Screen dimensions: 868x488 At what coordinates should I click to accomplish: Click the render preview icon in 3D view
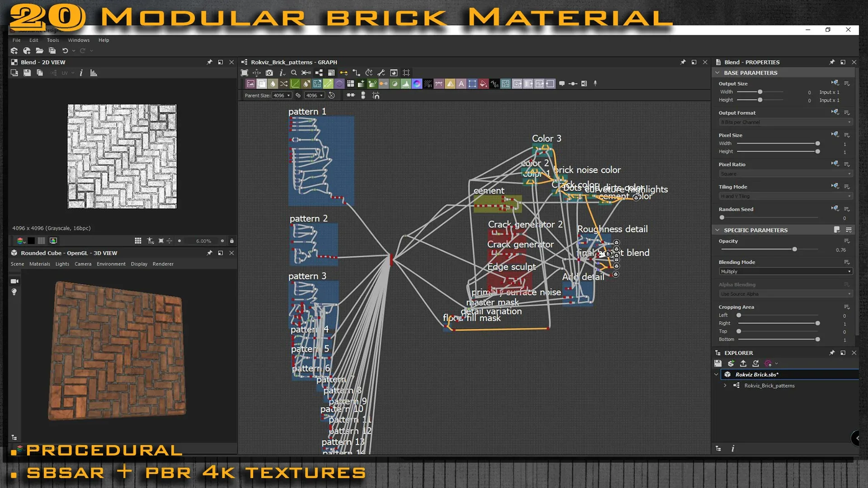click(15, 281)
